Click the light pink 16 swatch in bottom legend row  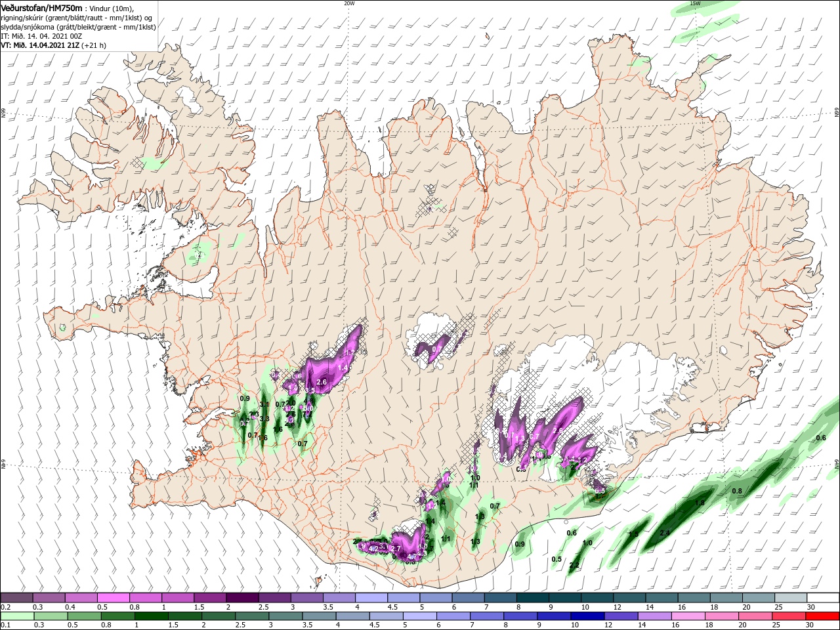[x=688, y=617]
